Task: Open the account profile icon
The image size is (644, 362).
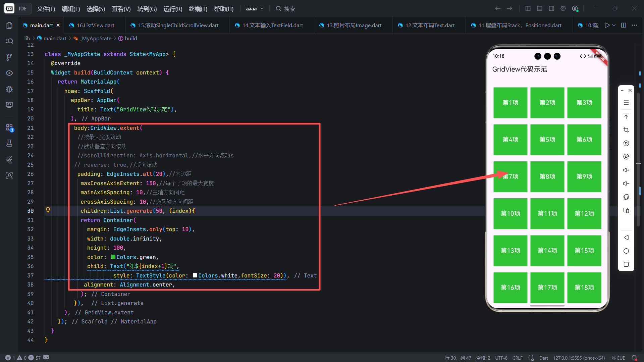Action: 575,9
